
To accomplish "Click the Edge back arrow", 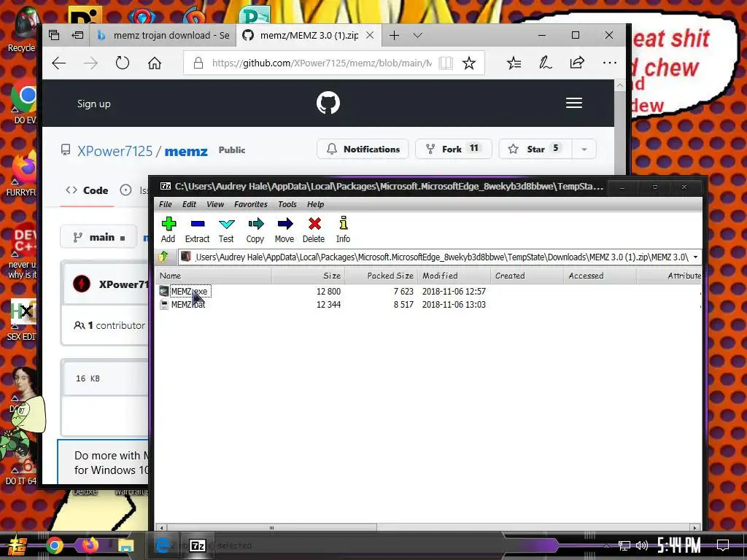I will click(x=58, y=63).
